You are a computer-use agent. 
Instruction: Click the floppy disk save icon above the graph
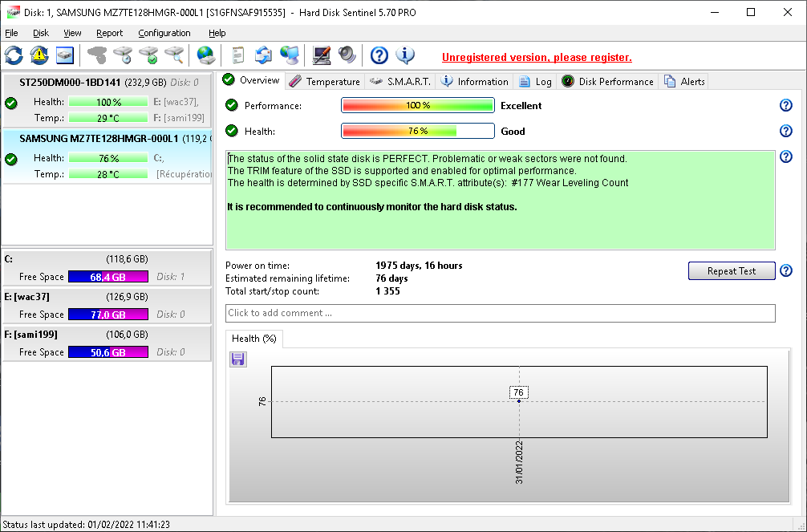(237, 359)
